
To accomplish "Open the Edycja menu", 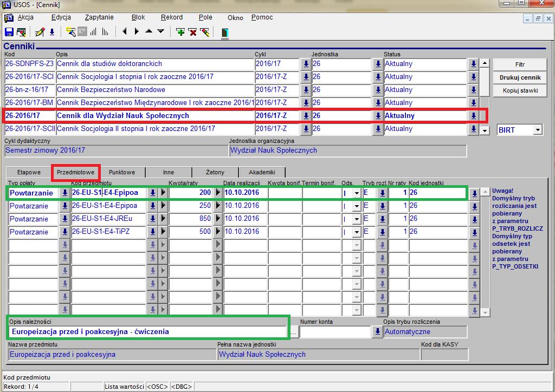I will pos(61,17).
